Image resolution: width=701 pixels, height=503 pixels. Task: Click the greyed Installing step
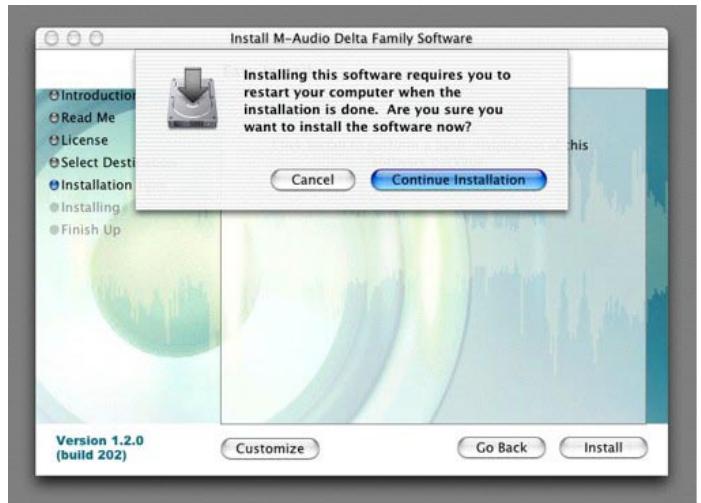pyautogui.click(x=85, y=207)
